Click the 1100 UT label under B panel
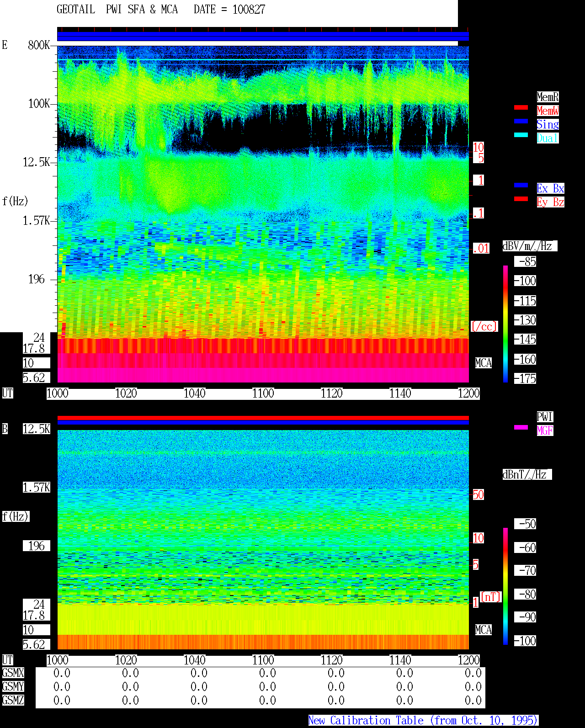 (x=263, y=660)
